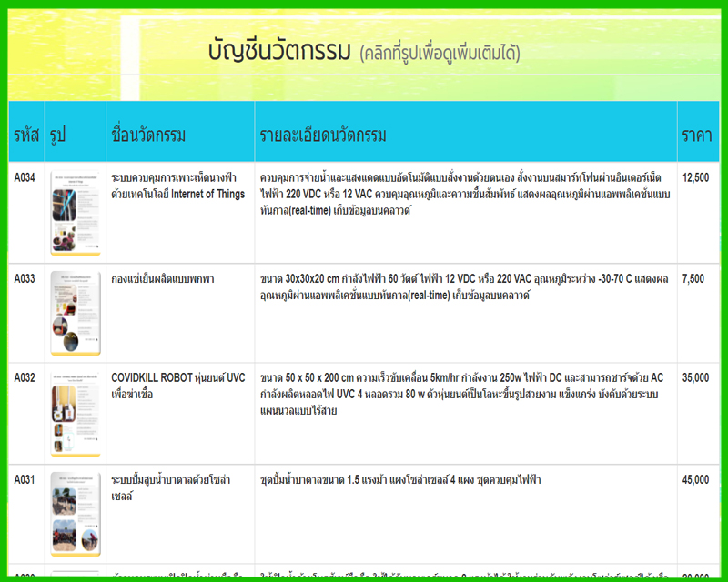Click the ราคา column header
Screen dimensions: 728x582
pos(696,135)
